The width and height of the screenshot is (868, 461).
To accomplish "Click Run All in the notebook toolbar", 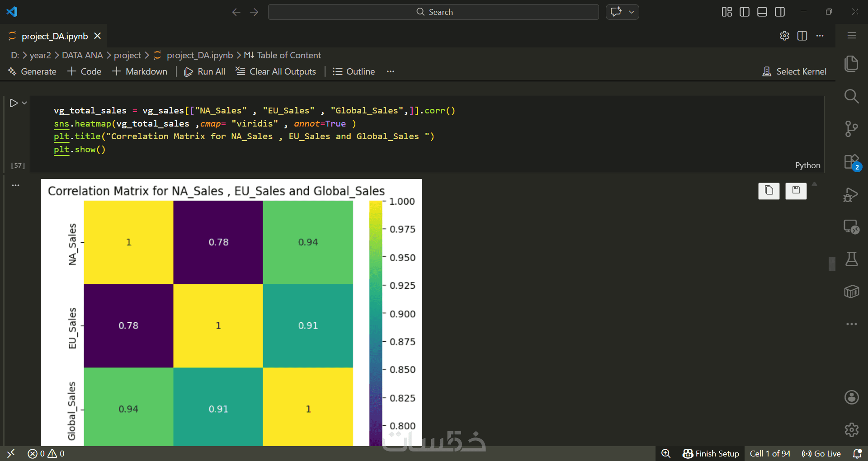I will (x=205, y=71).
